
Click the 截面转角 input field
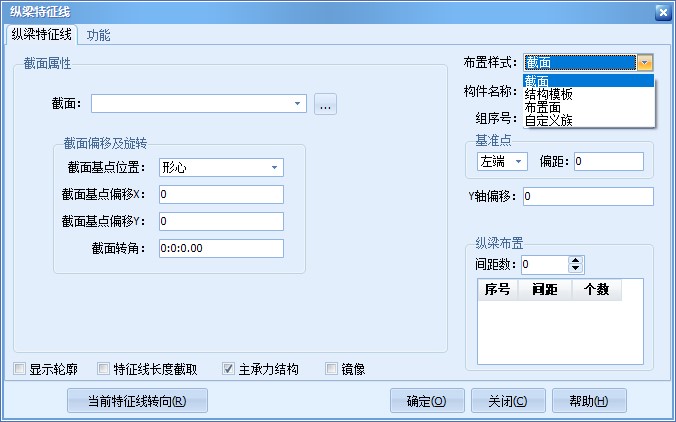tap(220, 248)
